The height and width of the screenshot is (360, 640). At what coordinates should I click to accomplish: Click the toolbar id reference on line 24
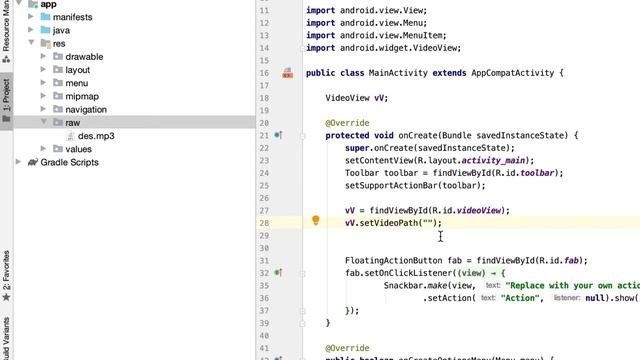pos(537,173)
